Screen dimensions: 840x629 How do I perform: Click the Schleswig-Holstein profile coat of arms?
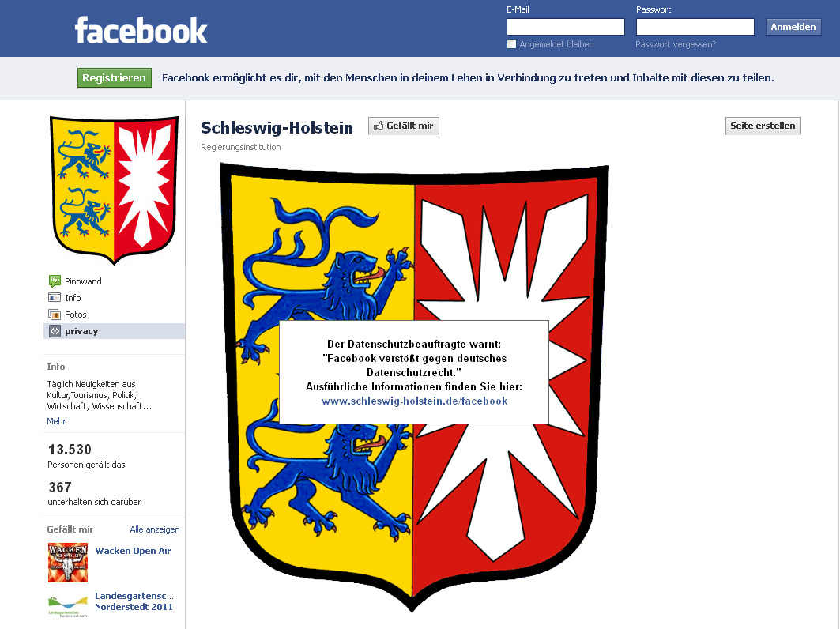[x=114, y=190]
